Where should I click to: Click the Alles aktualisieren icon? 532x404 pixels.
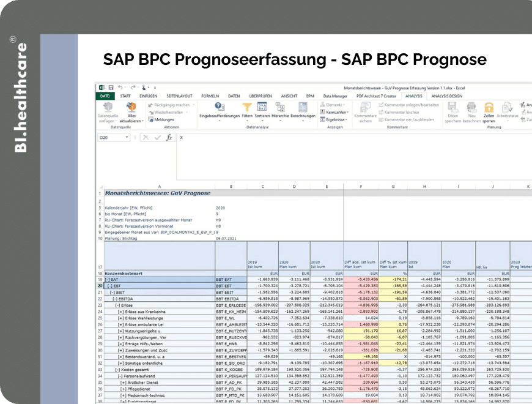(x=131, y=107)
